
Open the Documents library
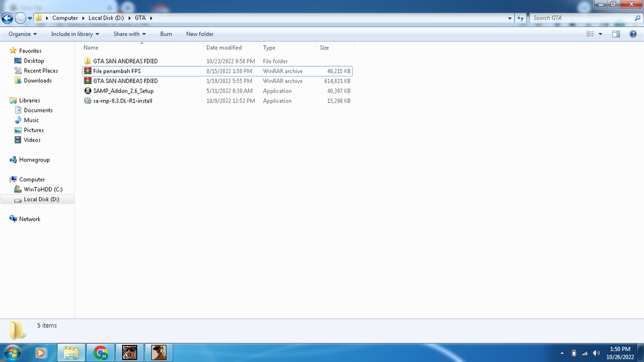pyautogui.click(x=38, y=110)
